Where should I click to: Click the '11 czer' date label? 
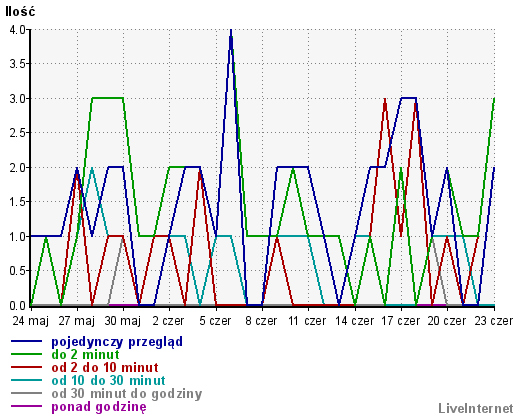point(307,321)
